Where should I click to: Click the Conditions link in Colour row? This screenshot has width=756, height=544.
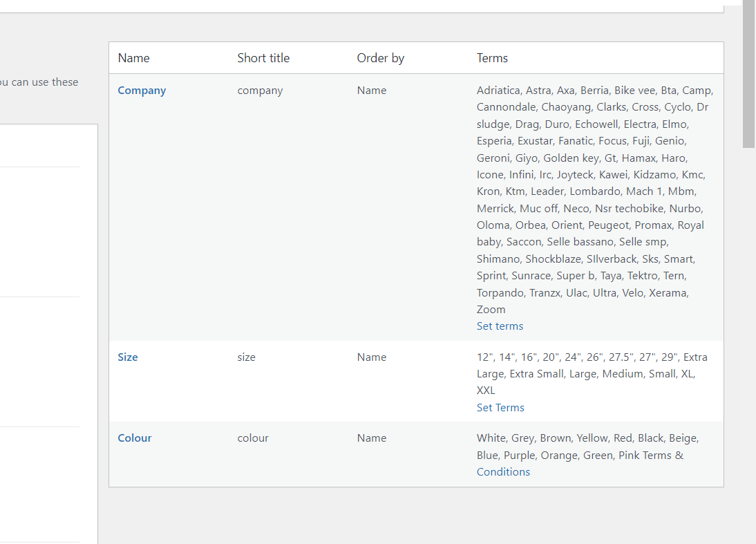(x=503, y=472)
